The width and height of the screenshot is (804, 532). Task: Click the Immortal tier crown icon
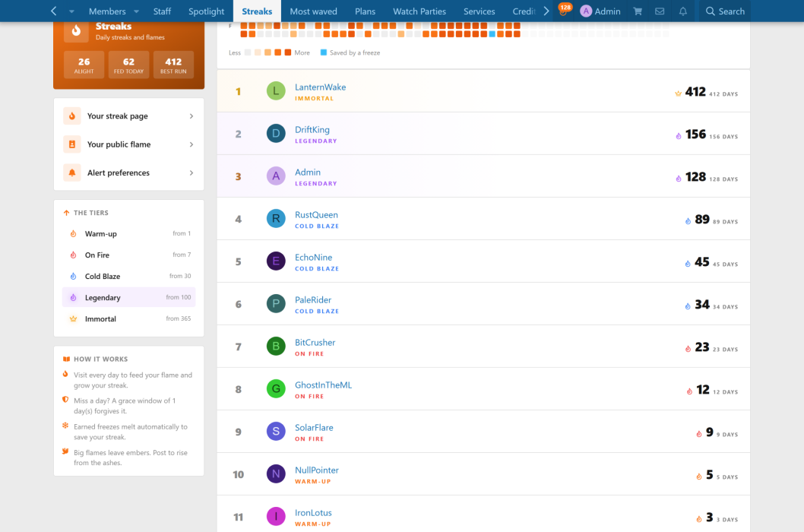(x=73, y=318)
